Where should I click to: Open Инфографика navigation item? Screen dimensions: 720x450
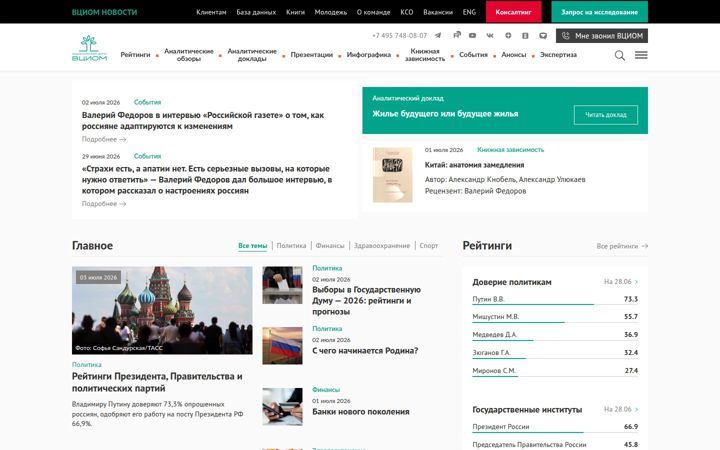click(x=369, y=55)
